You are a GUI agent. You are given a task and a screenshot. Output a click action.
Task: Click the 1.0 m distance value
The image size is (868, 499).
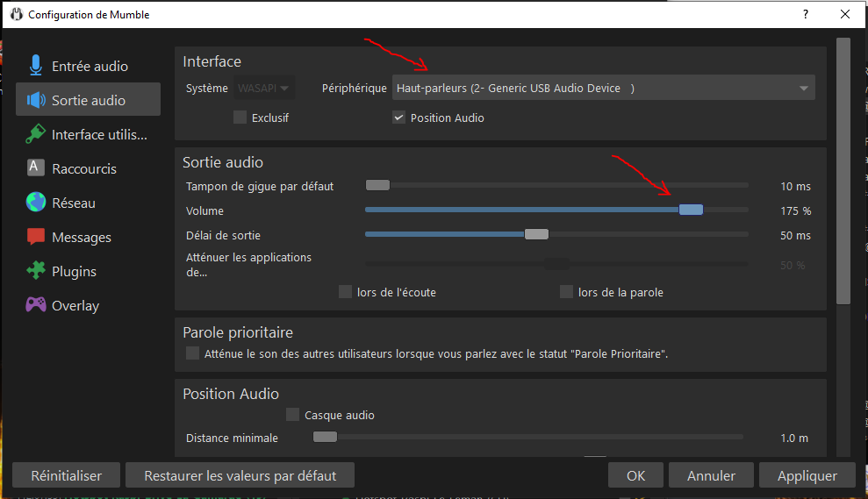pos(794,438)
